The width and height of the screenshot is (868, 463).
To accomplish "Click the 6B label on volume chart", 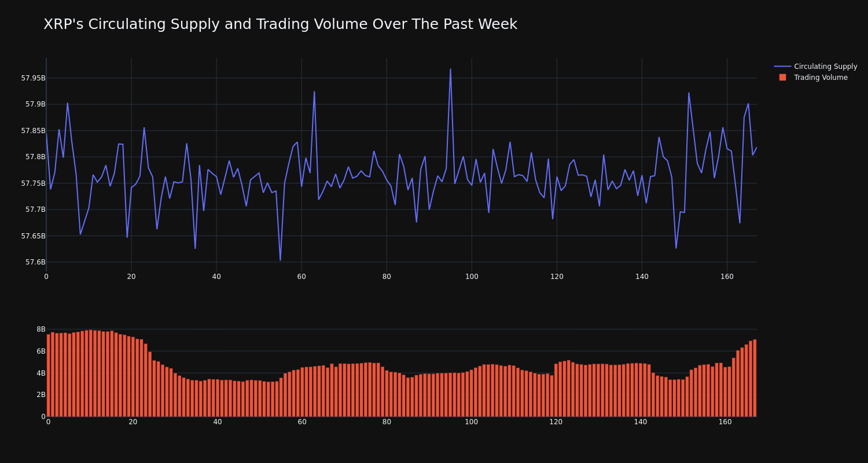I will (41, 351).
